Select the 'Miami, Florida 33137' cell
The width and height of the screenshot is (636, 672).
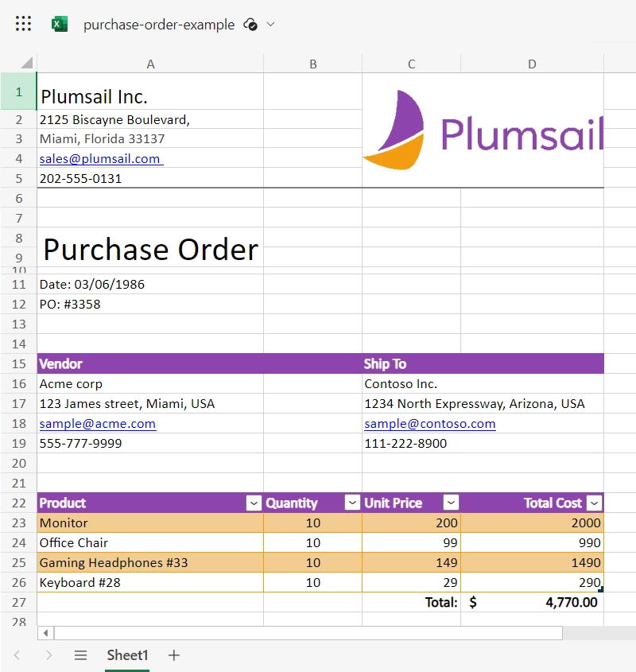coord(150,139)
